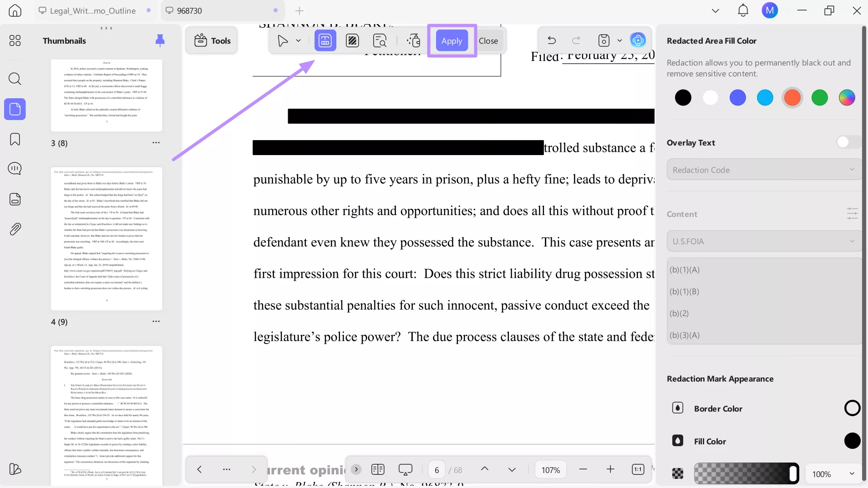Select the red redaction fill color

[x=792, y=98]
